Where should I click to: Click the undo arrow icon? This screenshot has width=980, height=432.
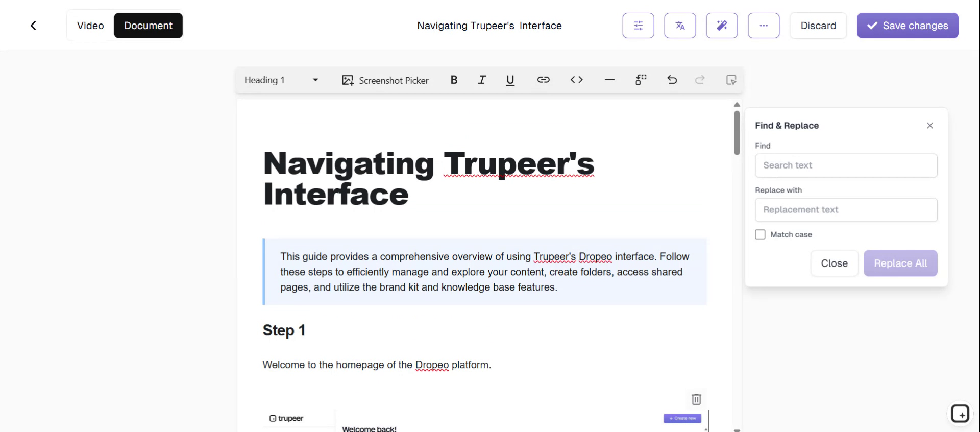pos(672,80)
